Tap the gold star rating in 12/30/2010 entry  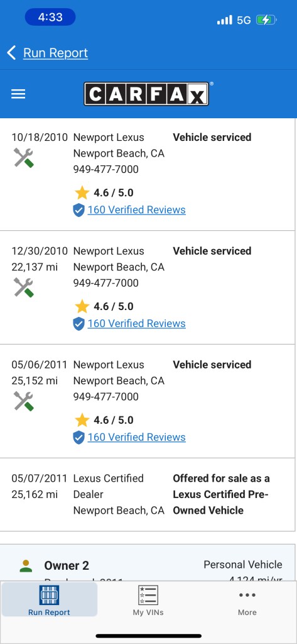82,306
